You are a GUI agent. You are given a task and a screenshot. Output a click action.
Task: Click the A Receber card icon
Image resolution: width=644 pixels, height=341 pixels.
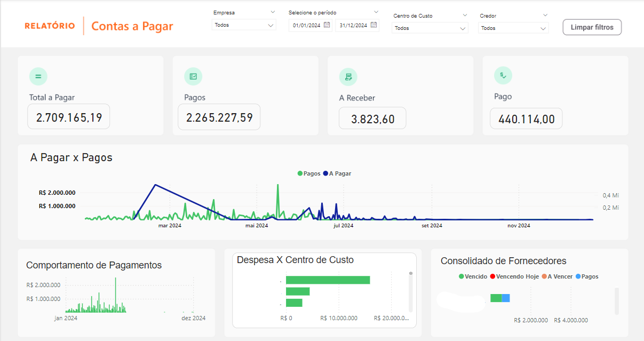(348, 76)
